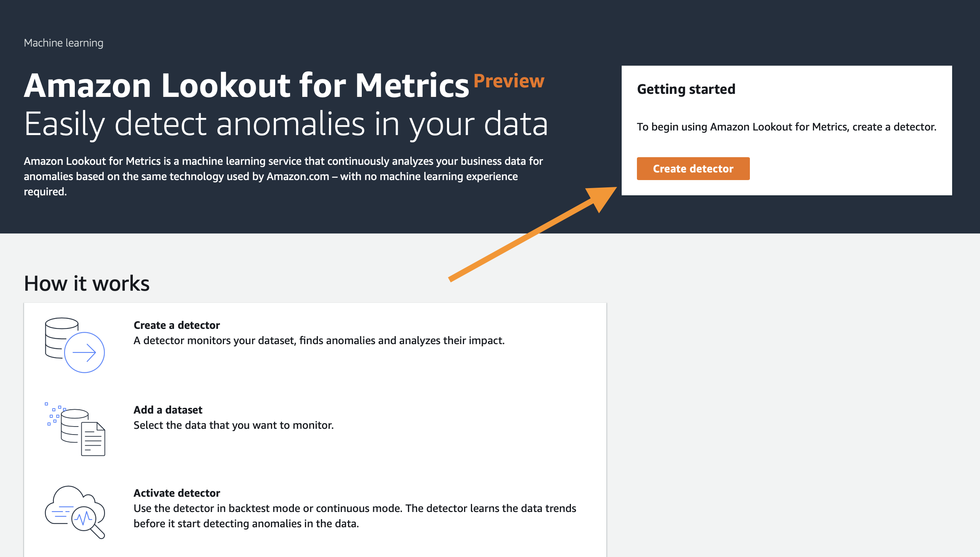980x557 pixels.
Task: Click the Create detector button
Action: 693,169
